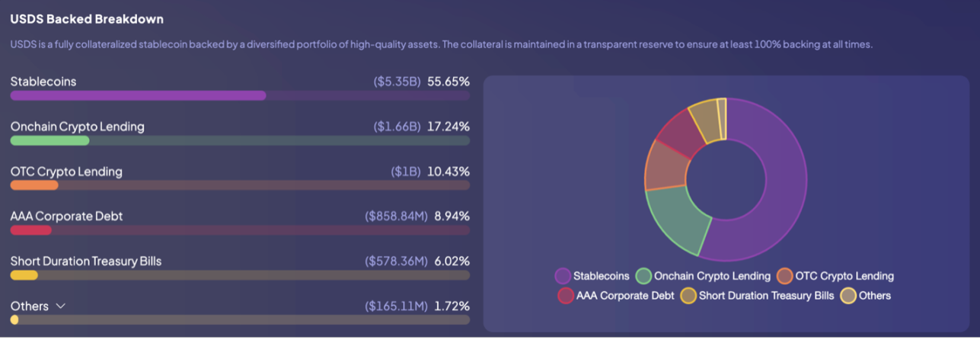
Task: Click the Stablecoins purple progress bar
Action: pos(138,95)
